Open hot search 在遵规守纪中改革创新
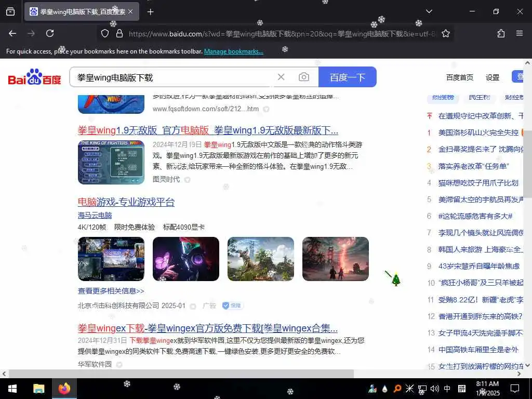Viewport: 532px width, 399px height. 481,116
